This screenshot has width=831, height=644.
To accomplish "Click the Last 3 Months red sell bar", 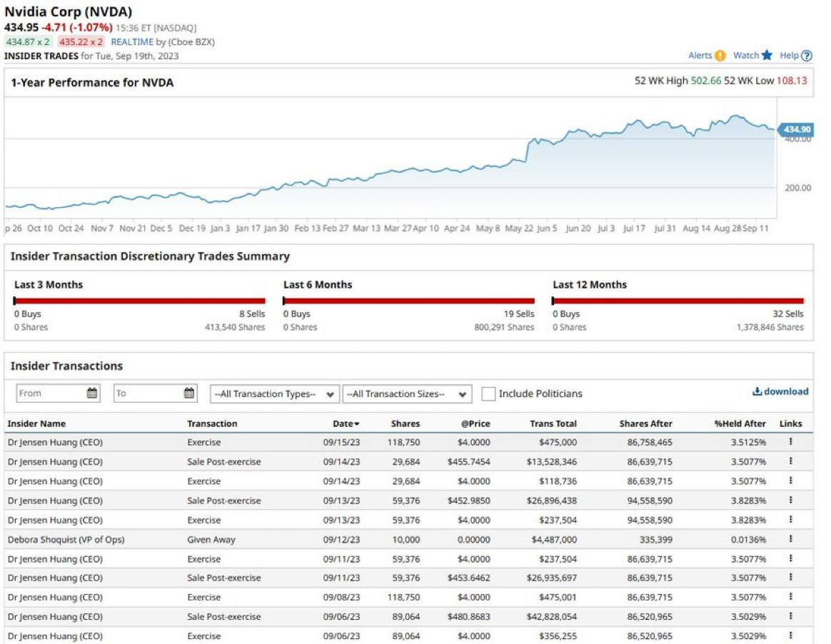I will click(140, 301).
